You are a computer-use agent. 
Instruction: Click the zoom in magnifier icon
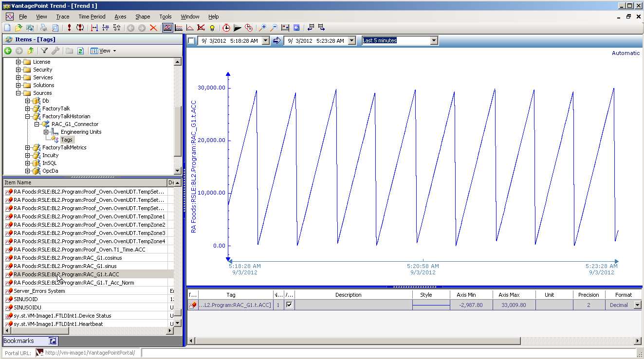click(262, 28)
